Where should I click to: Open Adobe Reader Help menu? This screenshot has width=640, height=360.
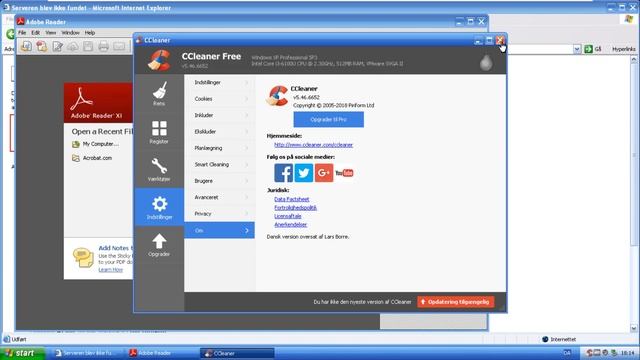(x=90, y=33)
